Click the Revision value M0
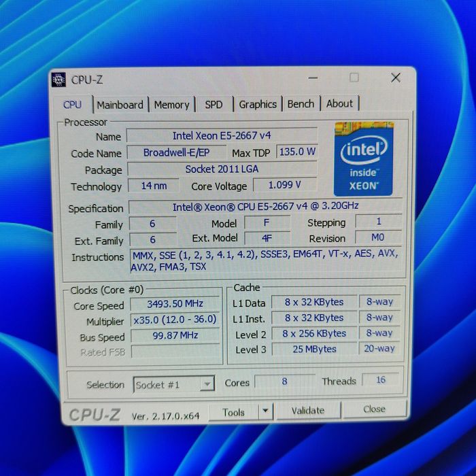 click(x=378, y=237)
